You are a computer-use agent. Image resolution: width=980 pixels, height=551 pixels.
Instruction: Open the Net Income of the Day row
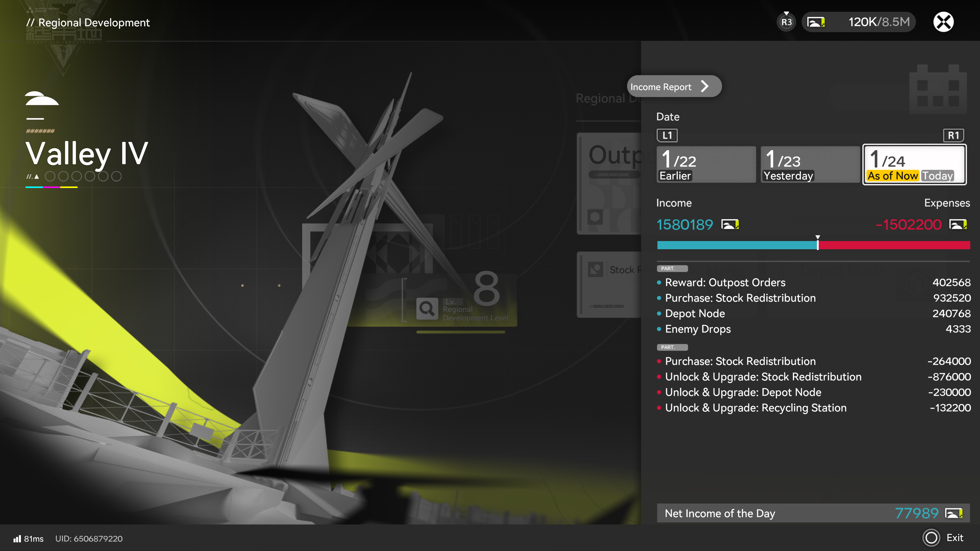(x=813, y=513)
